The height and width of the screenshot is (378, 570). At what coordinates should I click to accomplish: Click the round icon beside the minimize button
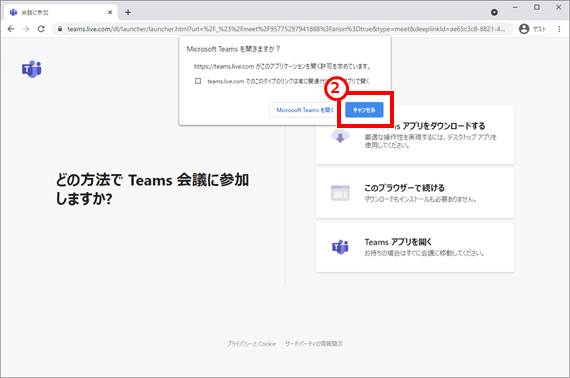[494, 12]
